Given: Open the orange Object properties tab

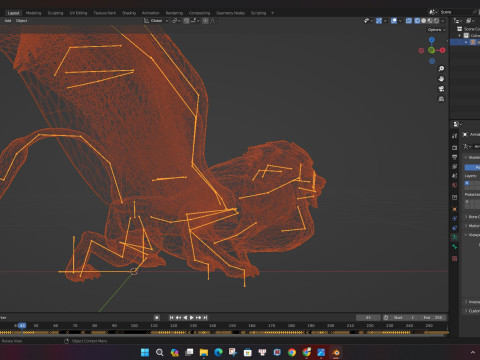Looking at the screenshot, I should click(x=454, y=209).
